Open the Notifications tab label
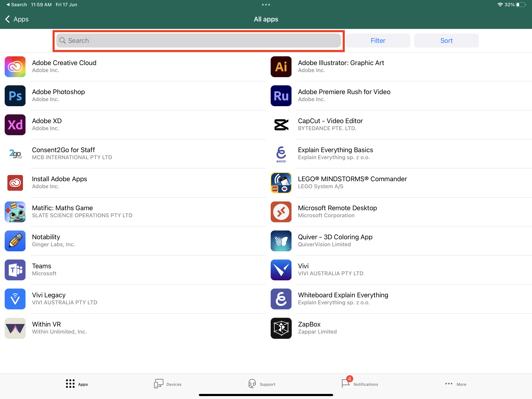532x399 pixels. tap(366, 384)
